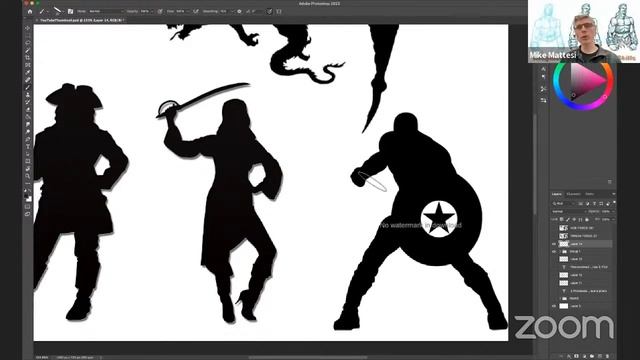Toggle airbrush build-up icon

[196, 11]
